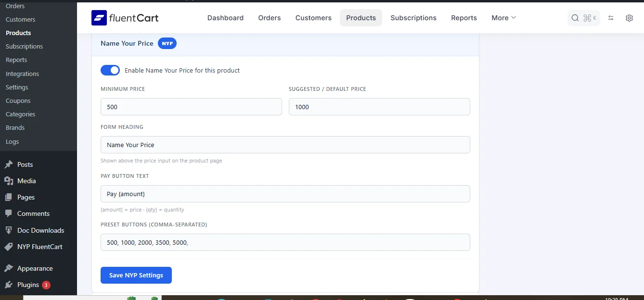The height and width of the screenshot is (300, 644).
Task: Click the Pay Button Text input field
Action: coord(285,194)
